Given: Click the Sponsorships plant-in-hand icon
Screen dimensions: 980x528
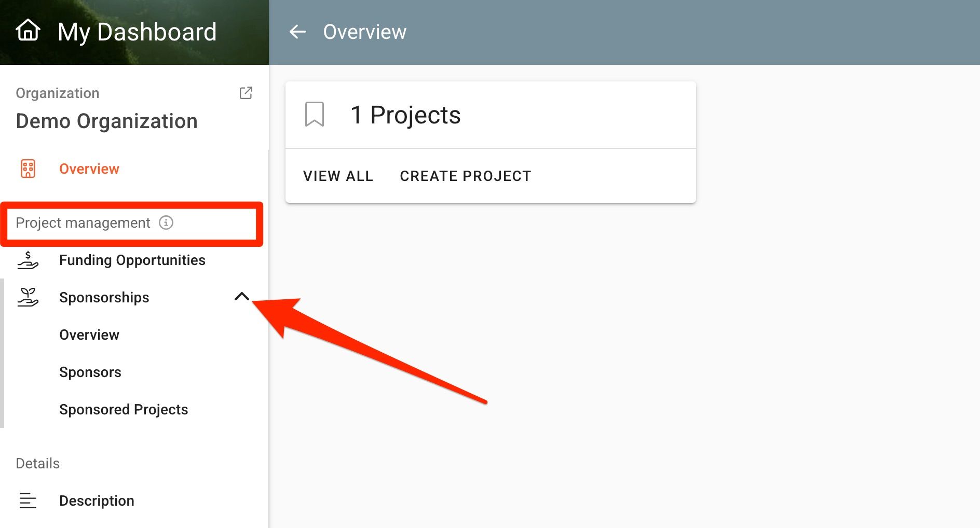Looking at the screenshot, I should pyautogui.click(x=28, y=297).
